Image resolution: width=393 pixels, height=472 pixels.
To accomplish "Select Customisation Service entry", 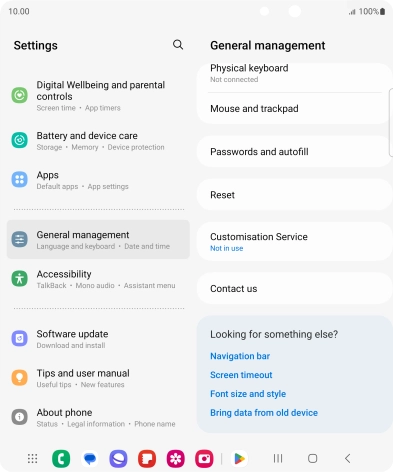I will tap(295, 242).
